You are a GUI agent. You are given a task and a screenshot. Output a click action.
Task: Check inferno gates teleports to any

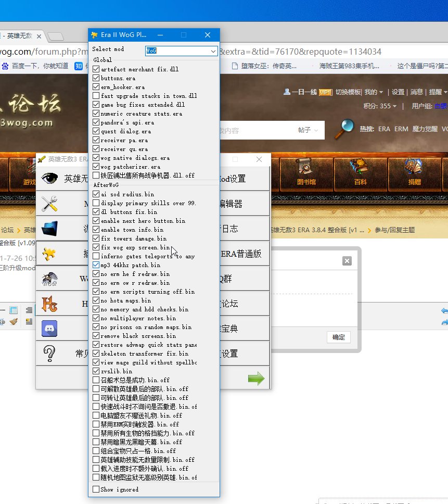(x=96, y=256)
